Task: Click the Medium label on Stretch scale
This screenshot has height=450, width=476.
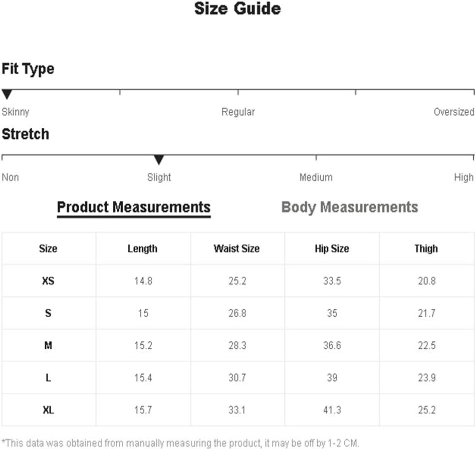Action: [316, 177]
